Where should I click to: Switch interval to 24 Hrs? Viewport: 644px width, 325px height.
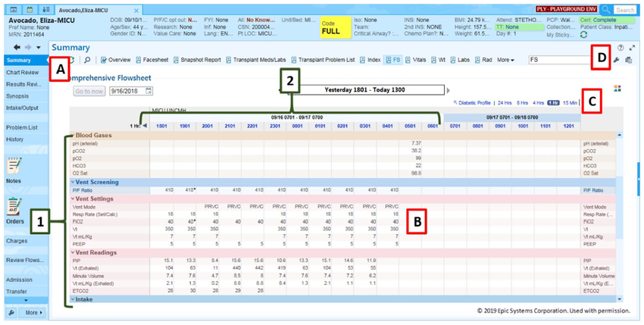coord(504,103)
